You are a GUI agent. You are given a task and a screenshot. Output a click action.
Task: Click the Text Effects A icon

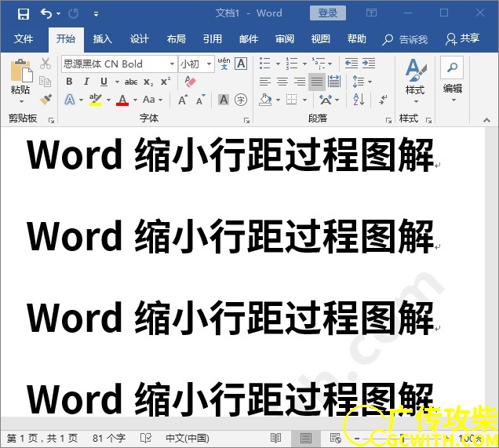[70, 100]
